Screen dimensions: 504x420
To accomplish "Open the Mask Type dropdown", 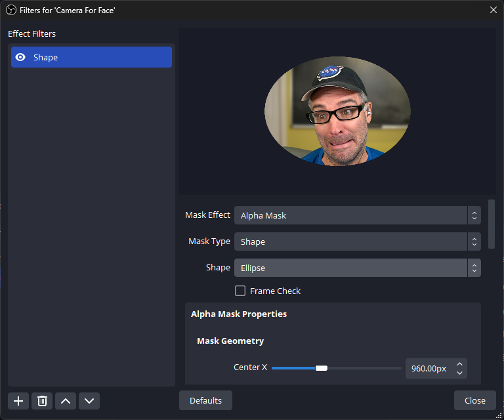I will pyautogui.click(x=357, y=241).
